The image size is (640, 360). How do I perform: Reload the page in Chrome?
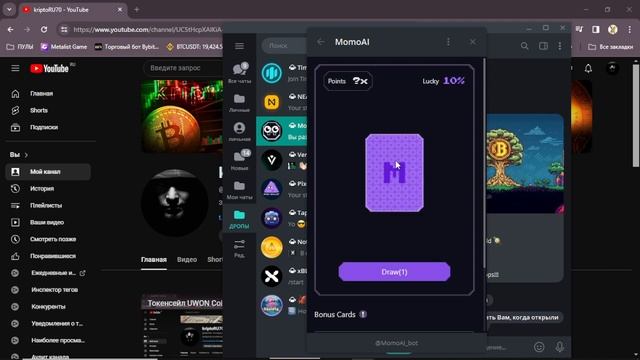click(44, 29)
